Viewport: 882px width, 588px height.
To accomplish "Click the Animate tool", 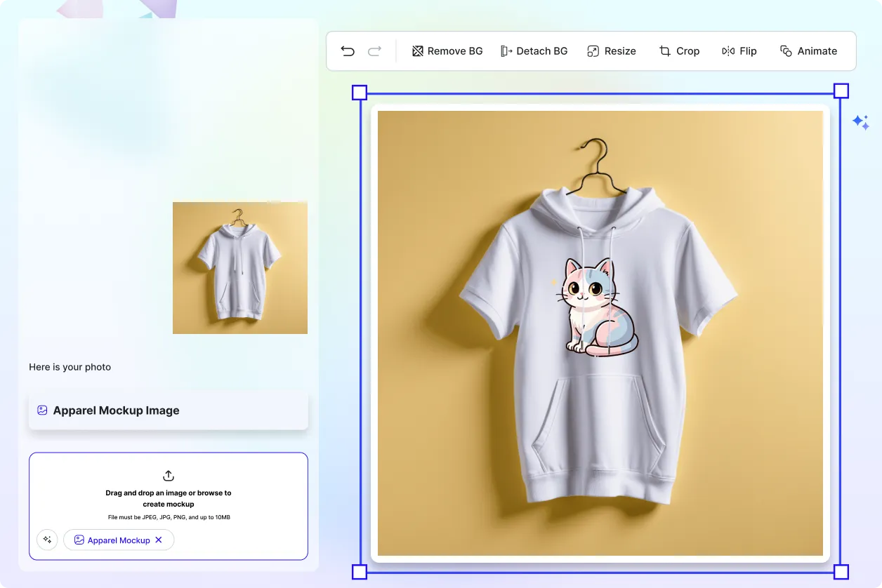I will [809, 51].
